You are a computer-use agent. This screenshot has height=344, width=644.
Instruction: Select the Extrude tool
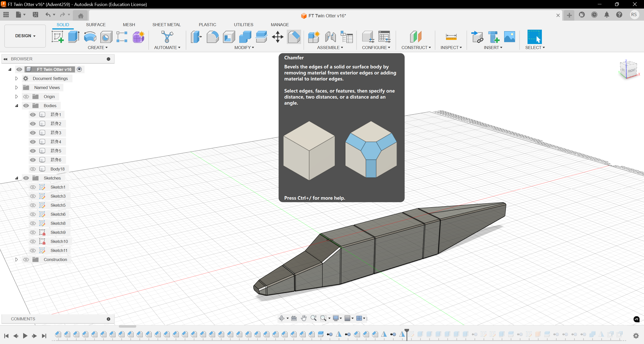(x=74, y=37)
